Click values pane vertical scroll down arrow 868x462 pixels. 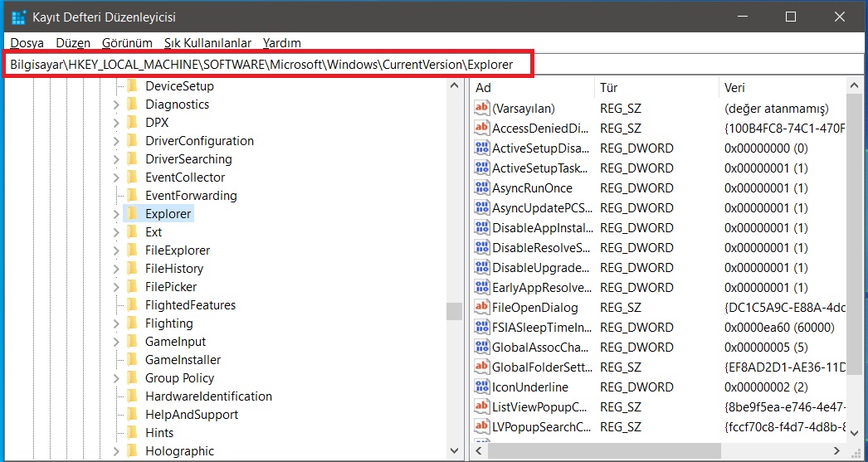pos(855,434)
